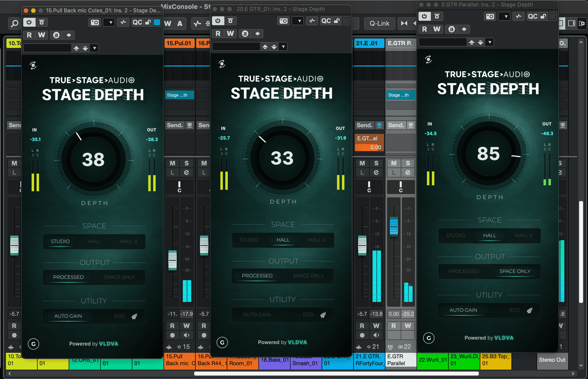The width and height of the screenshot is (588, 379).
Task: Enable monitor speaker icon on 15.Pull channel
Action: [x=187, y=335]
